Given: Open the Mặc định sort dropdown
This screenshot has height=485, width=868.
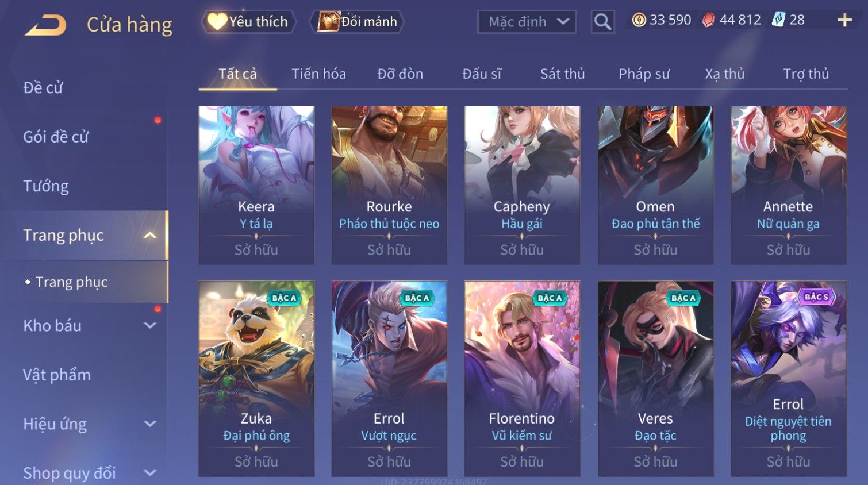Looking at the screenshot, I should point(527,22).
